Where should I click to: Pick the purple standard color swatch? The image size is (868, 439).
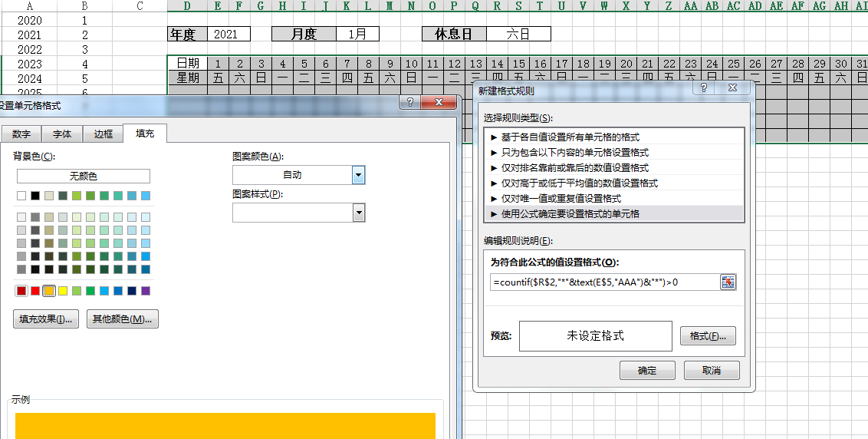[x=146, y=290]
